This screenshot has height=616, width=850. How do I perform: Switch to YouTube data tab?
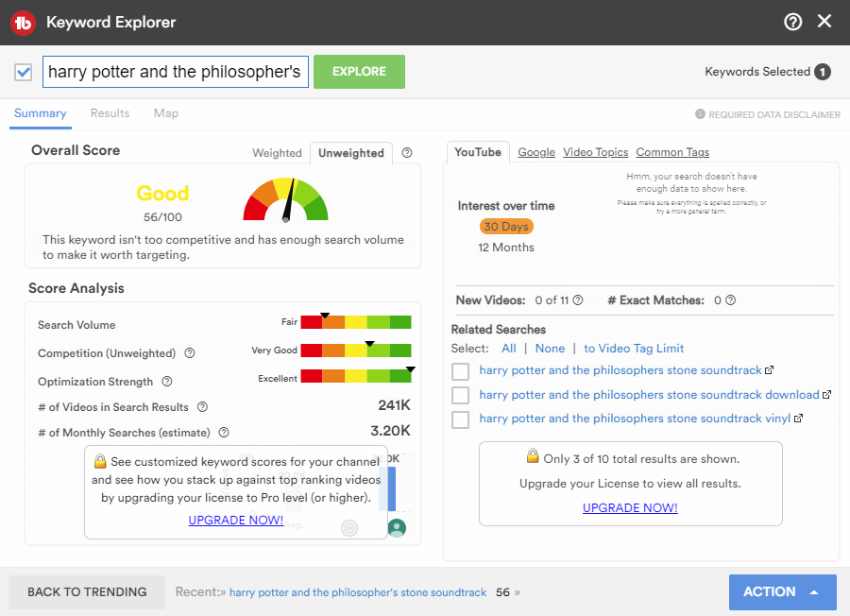tap(478, 152)
